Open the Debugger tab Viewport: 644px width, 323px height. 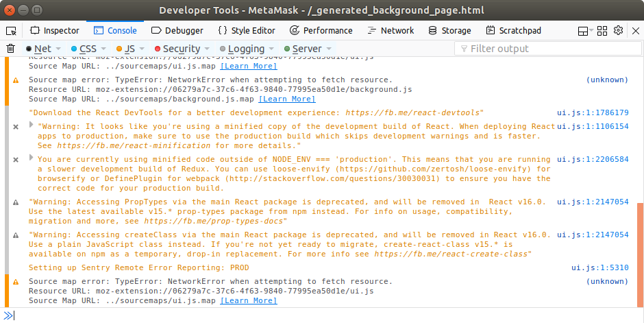(177, 30)
